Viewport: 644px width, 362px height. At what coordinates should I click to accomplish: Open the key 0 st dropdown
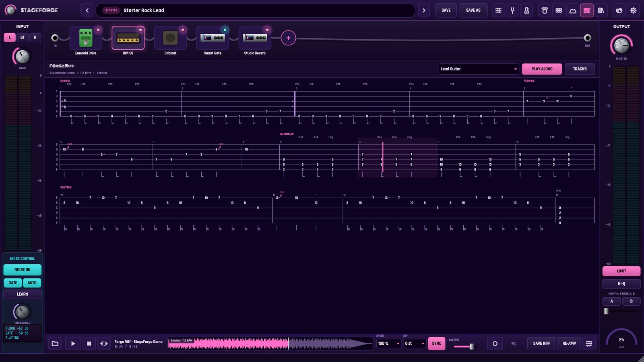tap(415, 343)
